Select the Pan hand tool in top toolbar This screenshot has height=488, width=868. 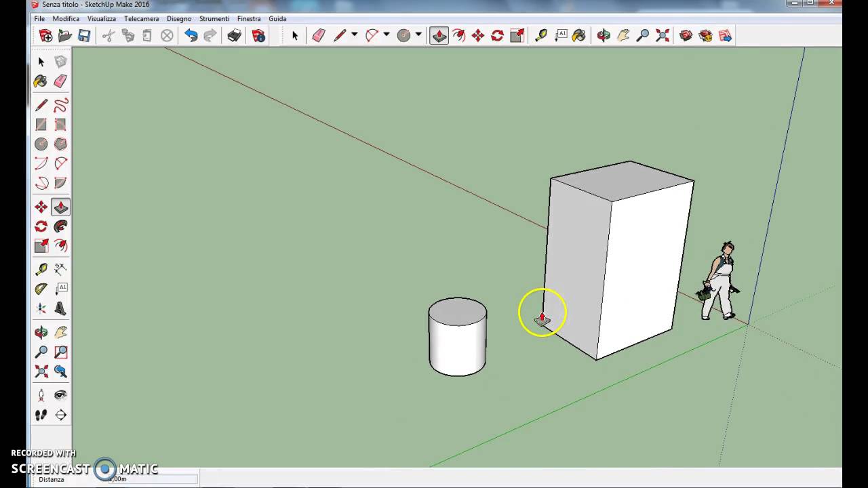[x=623, y=35]
